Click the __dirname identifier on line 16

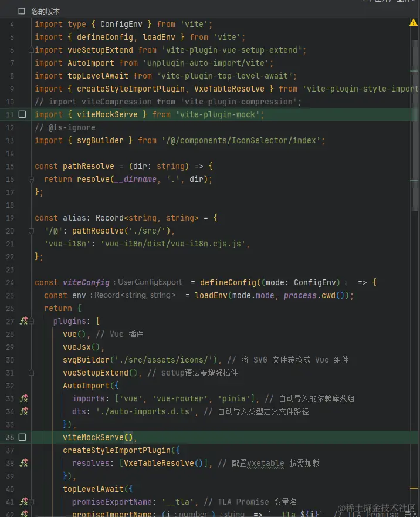click(x=135, y=179)
